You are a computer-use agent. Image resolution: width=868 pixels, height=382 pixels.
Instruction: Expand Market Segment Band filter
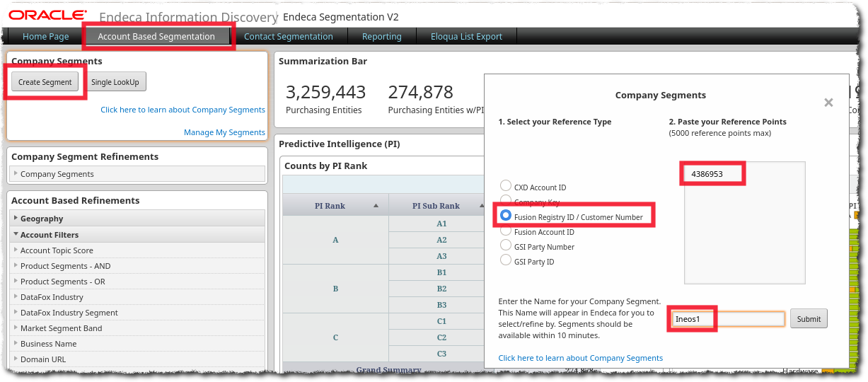(137, 328)
